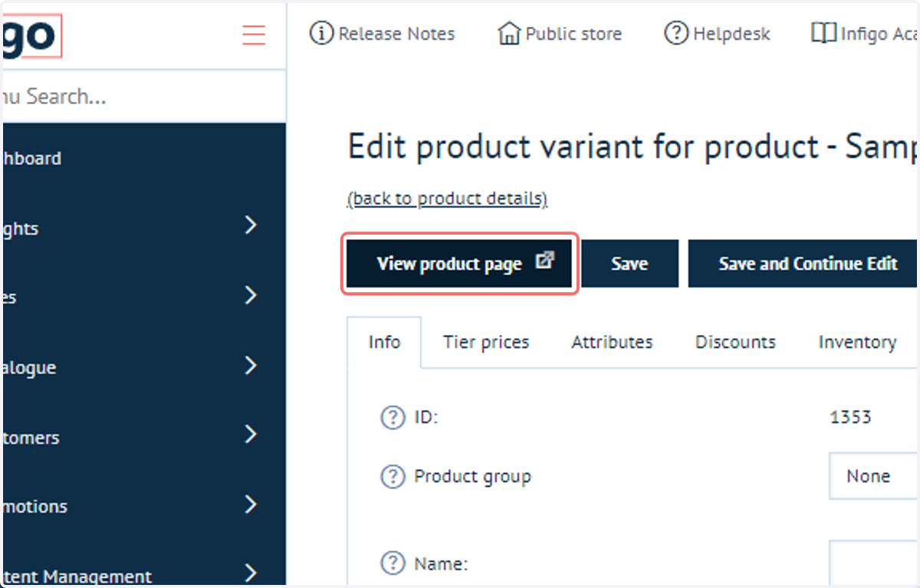Viewport: 920px width, 588px height.
Task: Click Save and Continue Edit button
Action: click(804, 264)
